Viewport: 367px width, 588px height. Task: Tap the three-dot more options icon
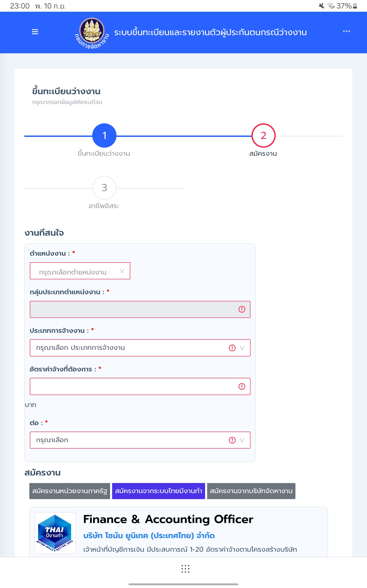click(x=346, y=31)
